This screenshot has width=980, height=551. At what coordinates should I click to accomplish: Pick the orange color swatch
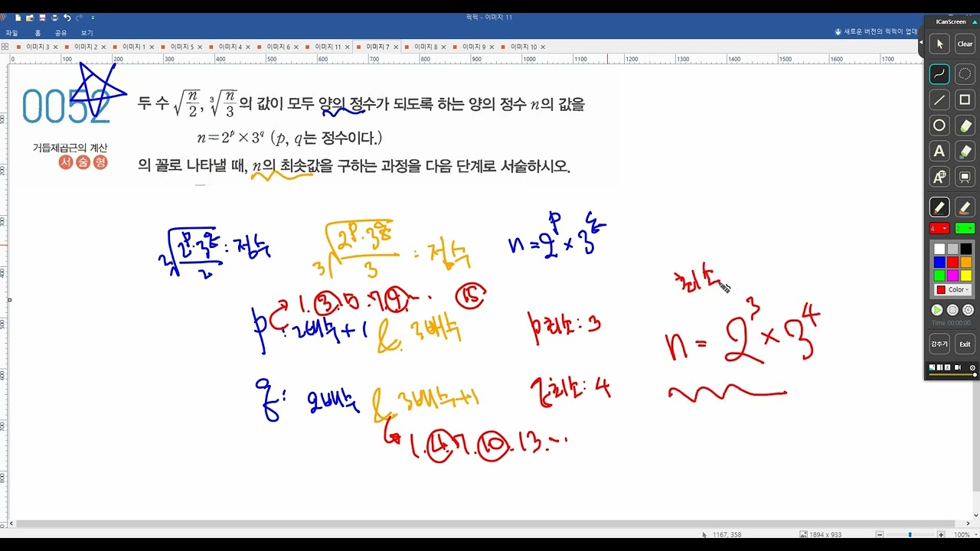(965, 262)
